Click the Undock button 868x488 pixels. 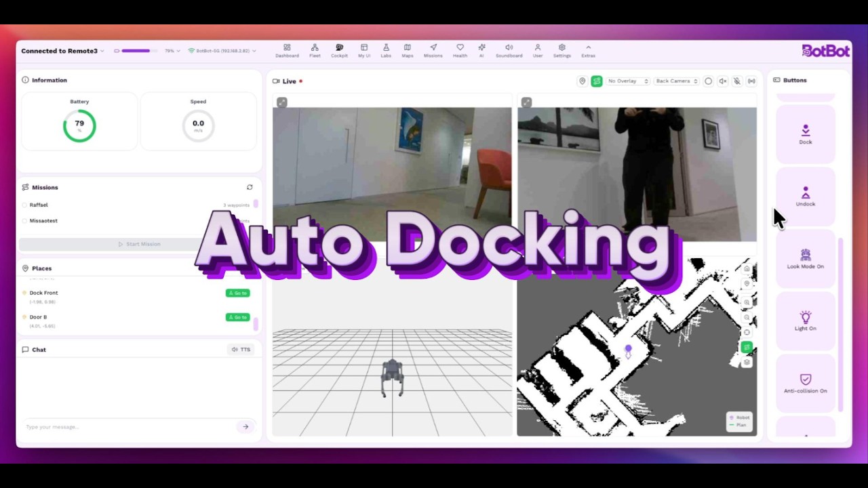(x=806, y=197)
